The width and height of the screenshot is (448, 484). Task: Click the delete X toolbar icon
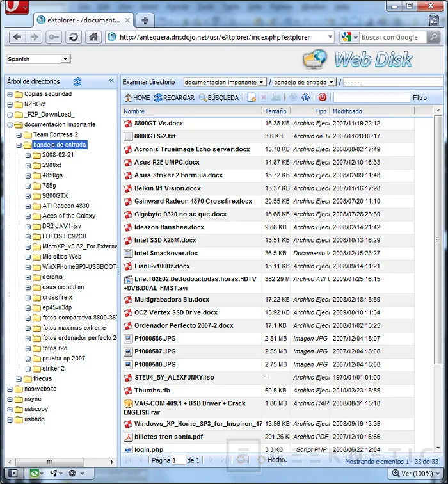click(x=264, y=97)
